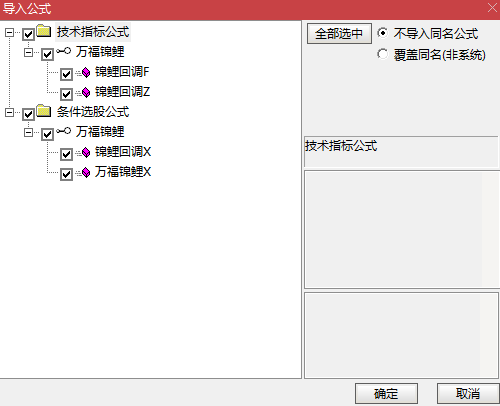
Task: Collapse 万福锦鲤 under 技术指标公式
Action: tap(28, 52)
